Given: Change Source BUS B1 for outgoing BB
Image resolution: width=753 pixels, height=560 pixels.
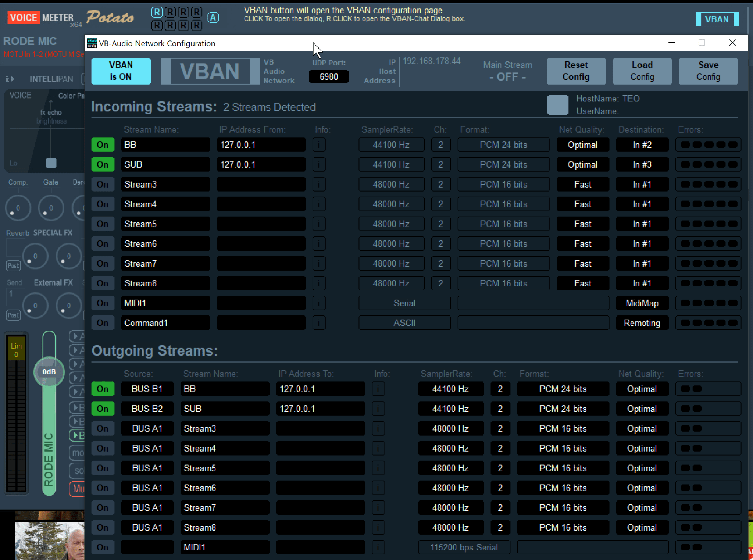Looking at the screenshot, I should point(147,389).
